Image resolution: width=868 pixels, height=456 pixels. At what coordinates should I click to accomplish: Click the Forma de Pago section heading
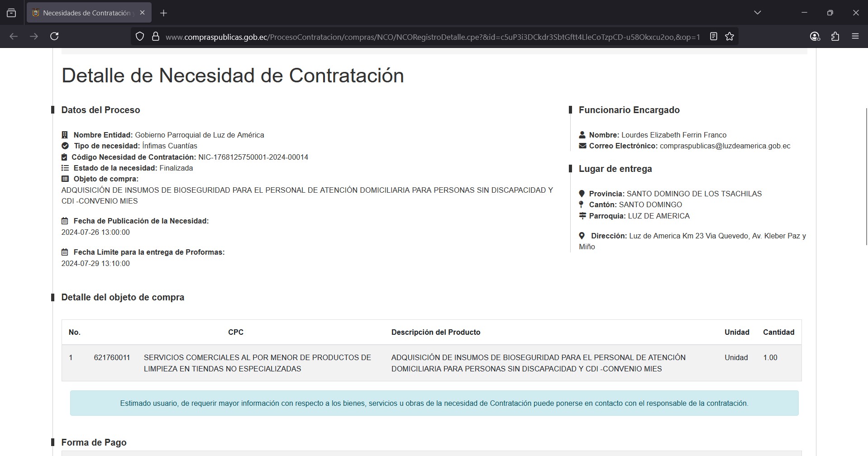94,442
